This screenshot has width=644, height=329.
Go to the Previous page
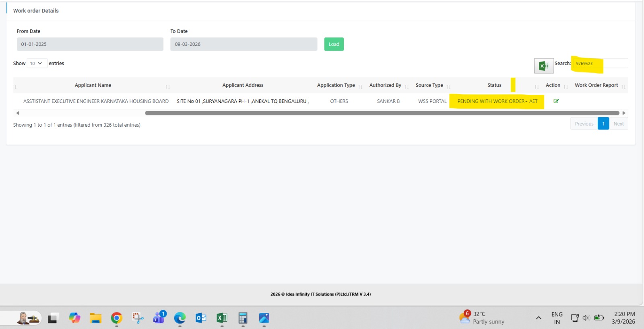[x=584, y=124]
